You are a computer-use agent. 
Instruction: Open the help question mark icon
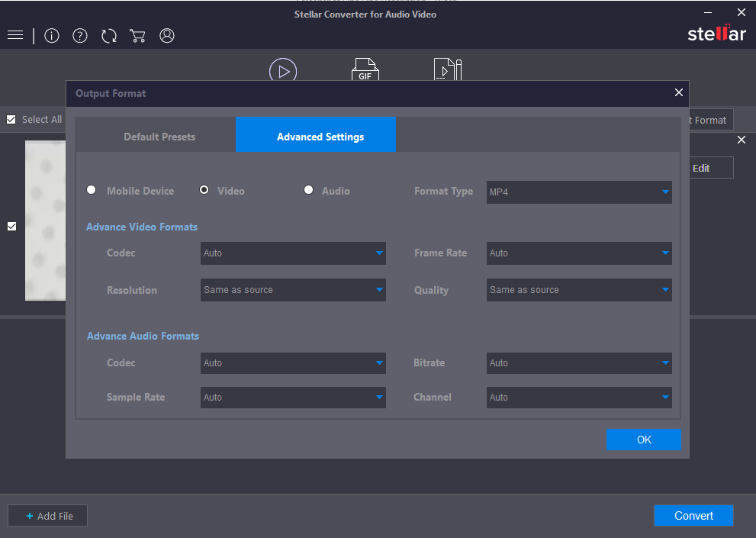tap(80, 36)
